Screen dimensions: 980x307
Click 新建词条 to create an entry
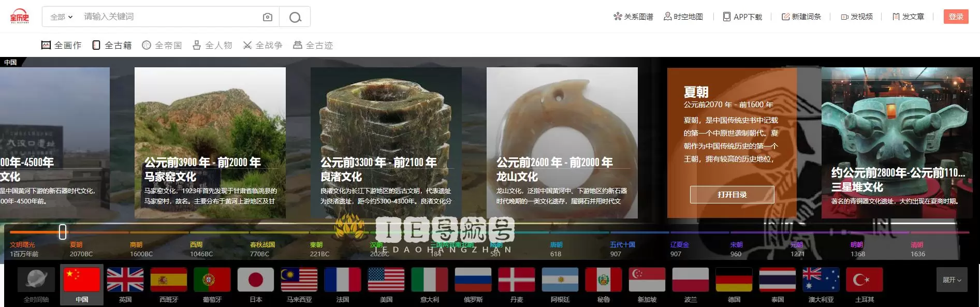tap(801, 17)
